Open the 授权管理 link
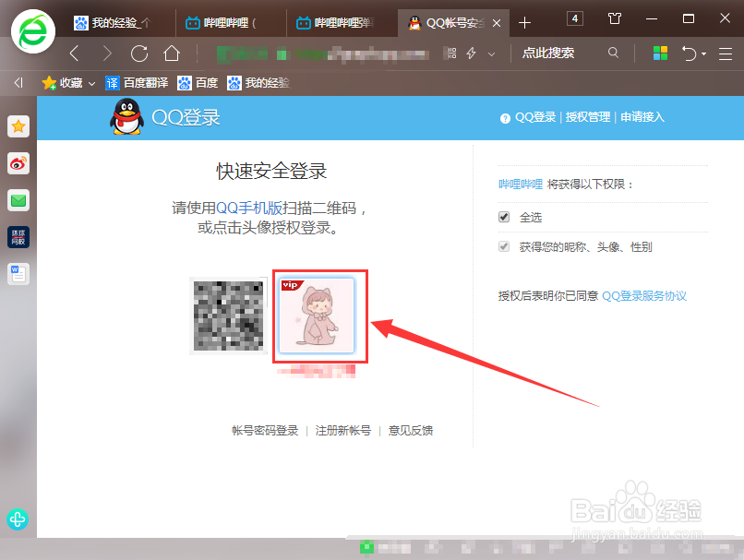This screenshot has width=744, height=560. (x=588, y=117)
